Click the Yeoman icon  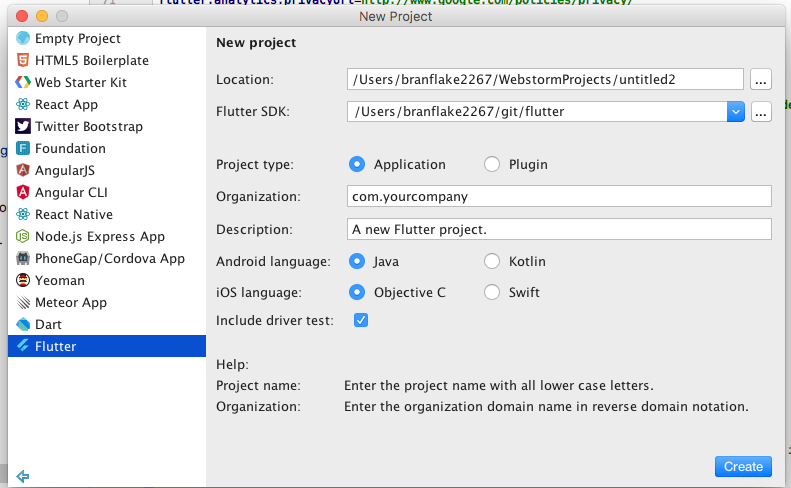(x=23, y=280)
